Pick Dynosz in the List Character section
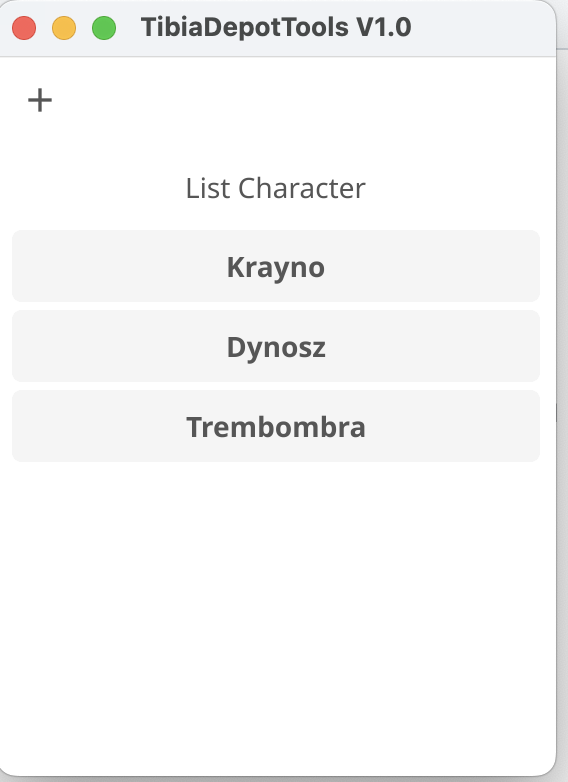 (276, 346)
